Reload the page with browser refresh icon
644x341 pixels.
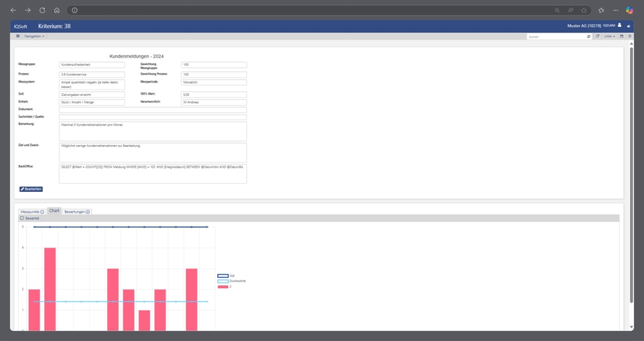coord(42,10)
